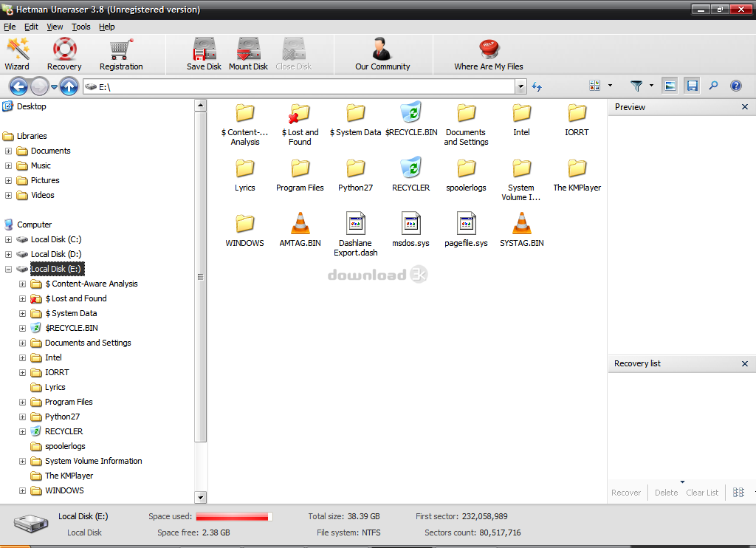The image size is (756, 548).
Task: Close the Preview panel
Action: (x=745, y=107)
